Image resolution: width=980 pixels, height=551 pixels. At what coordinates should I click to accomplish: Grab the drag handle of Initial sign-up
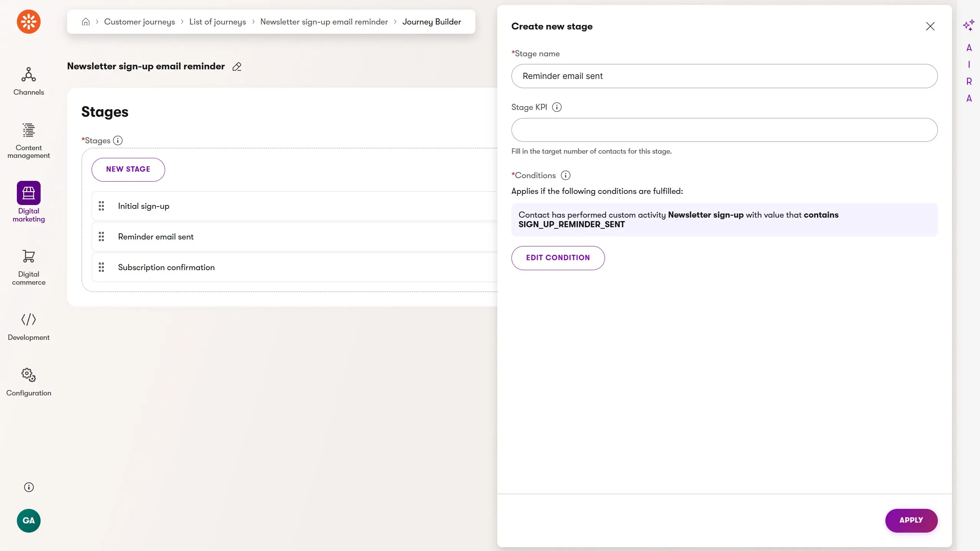click(102, 206)
